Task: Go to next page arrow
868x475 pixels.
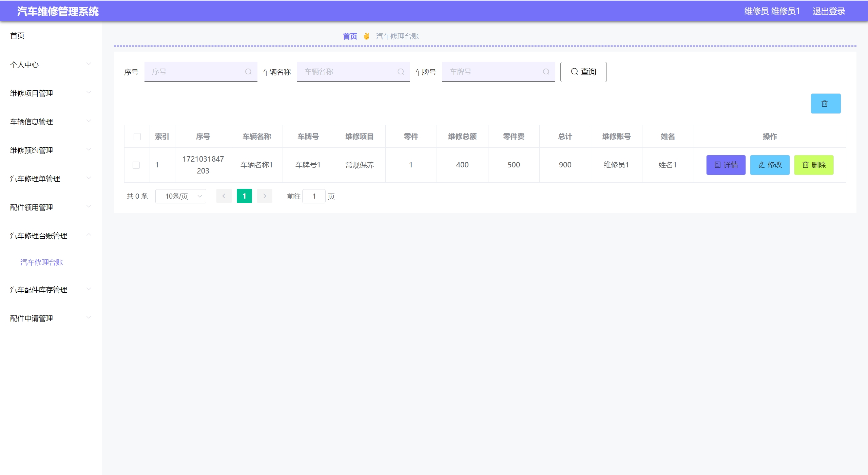Action: coord(265,196)
